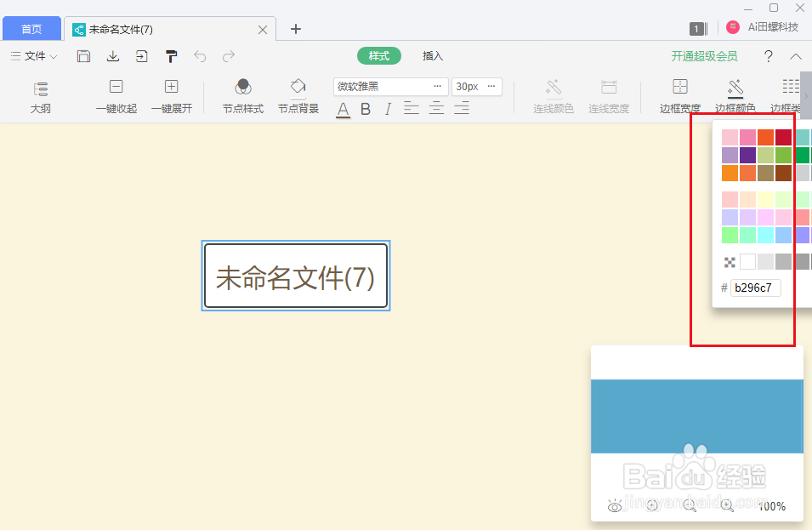Viewport: 812px width, 530px height.
Task: Align node text to the right
Action: pos(462,108)
